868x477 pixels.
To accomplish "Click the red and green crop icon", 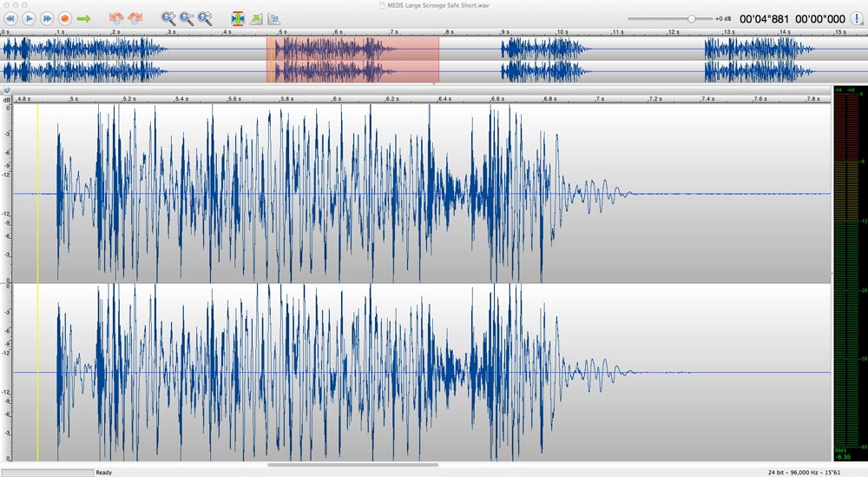I will (x=237, y=18).
